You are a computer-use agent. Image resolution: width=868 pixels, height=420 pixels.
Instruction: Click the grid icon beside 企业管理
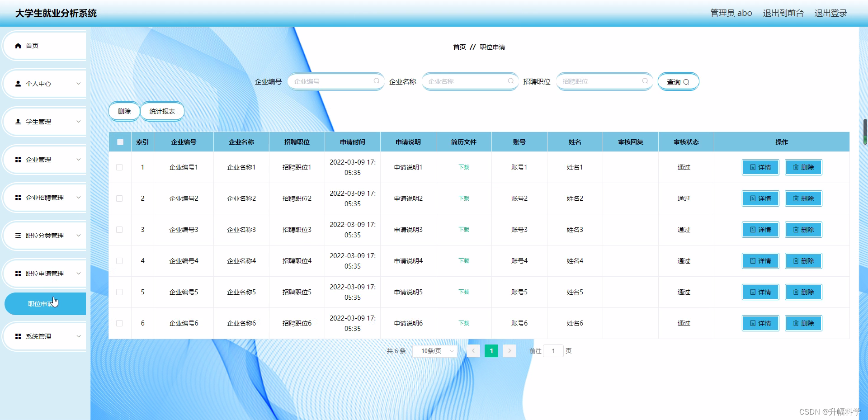tap(18, 159)
